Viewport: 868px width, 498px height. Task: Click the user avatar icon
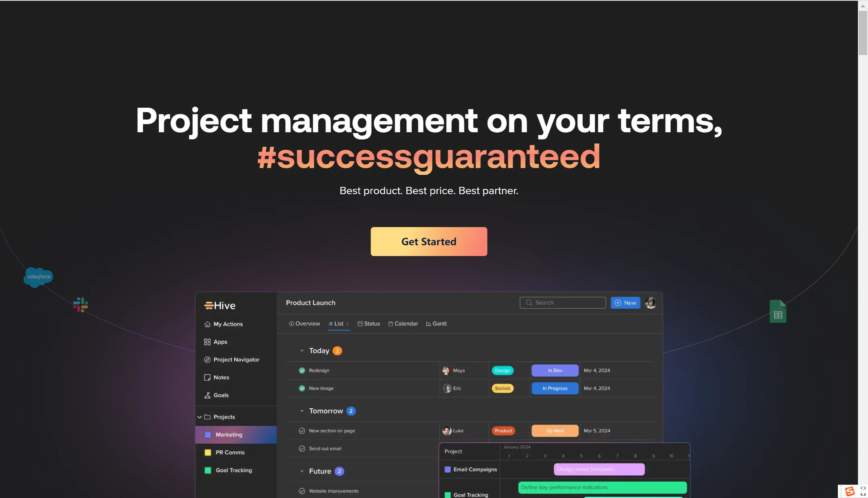coord(651,303)
